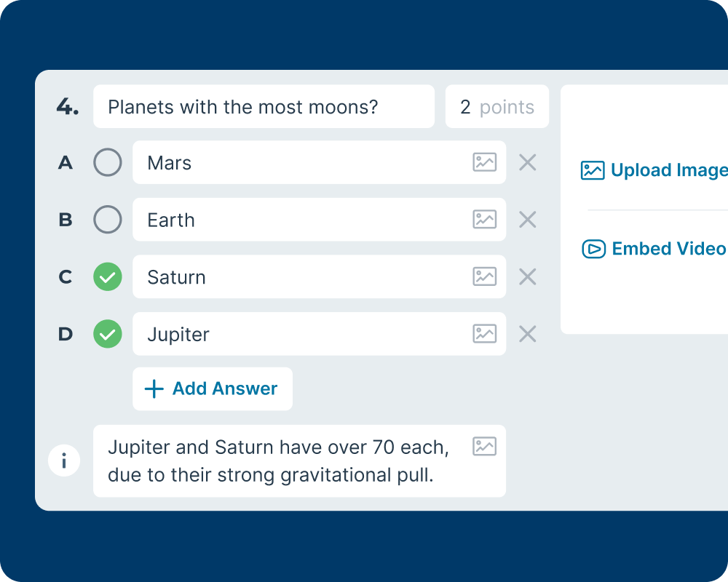Click the Add Answer button
The height and width of the screenshot is (582, 728).
pyautogui.click(x=212, y=388)
